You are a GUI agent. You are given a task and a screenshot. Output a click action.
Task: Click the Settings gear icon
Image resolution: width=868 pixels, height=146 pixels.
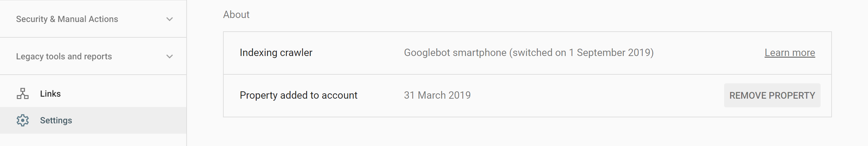click(x=23, y=120)
